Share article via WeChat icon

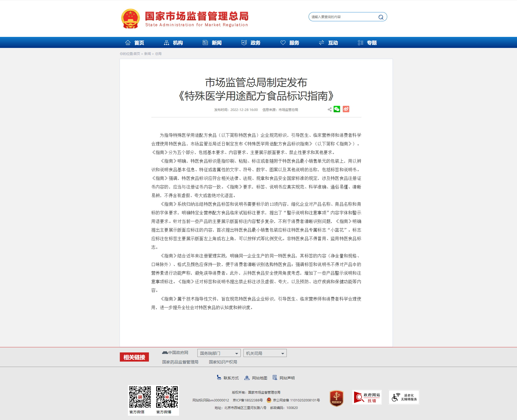[x=337, y=109]
